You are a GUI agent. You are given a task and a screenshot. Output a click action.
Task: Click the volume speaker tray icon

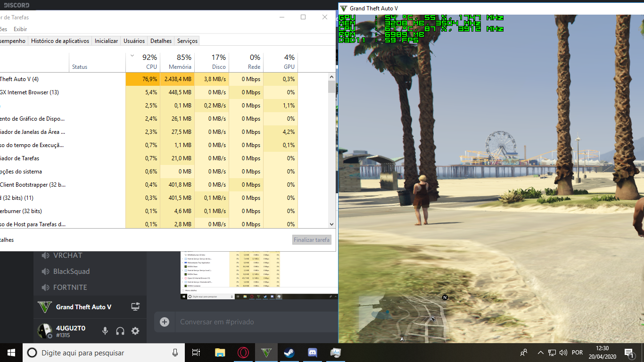pyautogui.click(x=563, y=353)
